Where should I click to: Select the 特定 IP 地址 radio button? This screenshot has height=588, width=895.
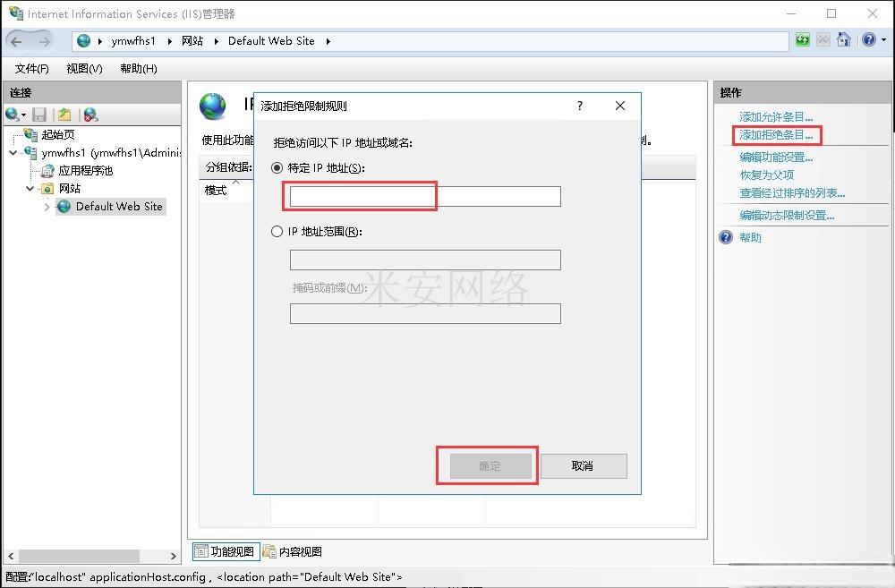pyautogui.click(x=277, y=168)
